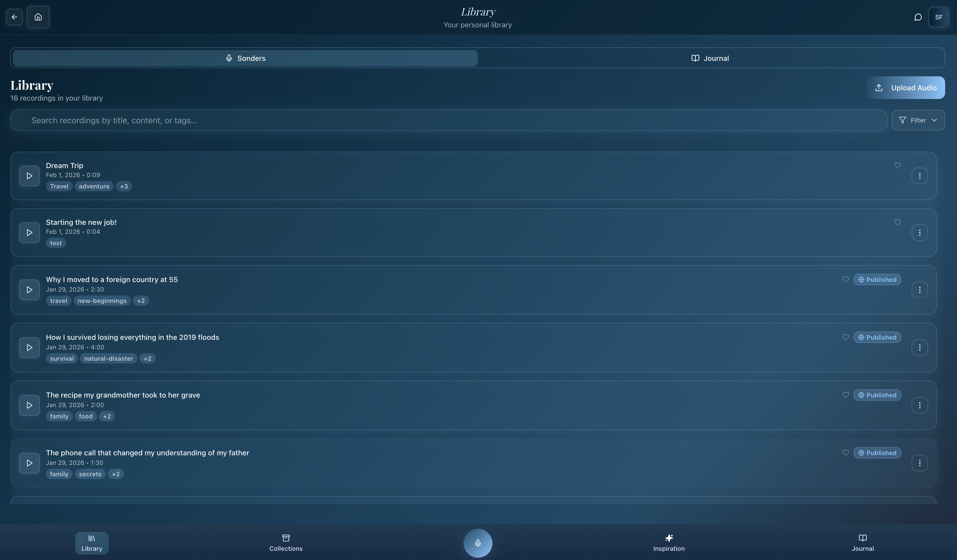Select the Journal icon in bottom navigation
The width and height of the screenshot is (957, 560).
click(x=862, y=543)
